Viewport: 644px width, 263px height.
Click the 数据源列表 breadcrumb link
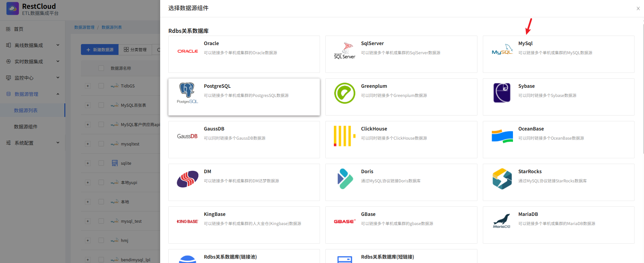pos(112,27)
